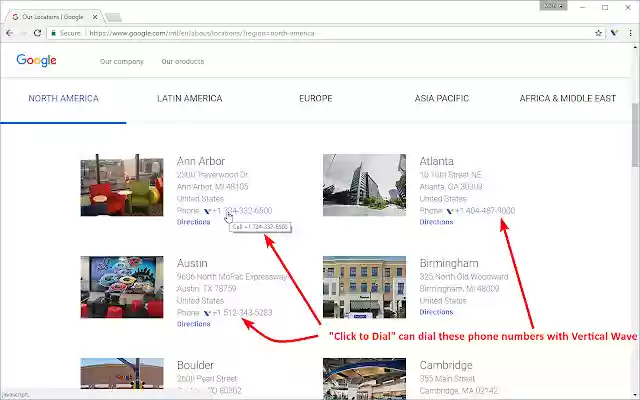Switch to Europe tab
Image resolution: width=640 pixels, height=400 pixels.
[x=316, y=98]
